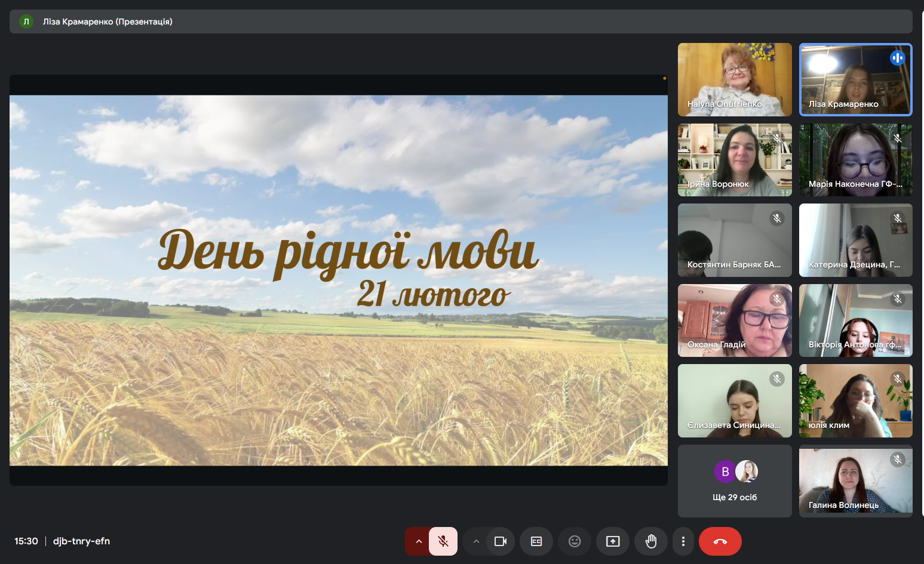
Task: Toggle the camera on or off
Action: click(x=501, y=541)
